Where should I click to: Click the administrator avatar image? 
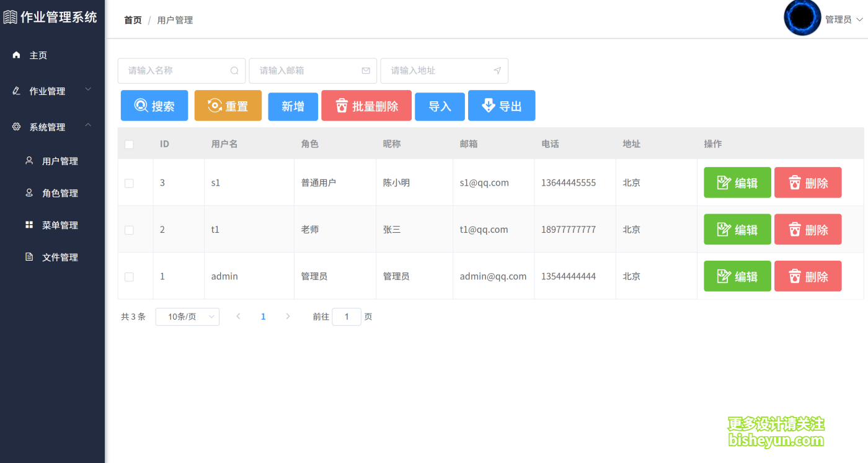click(x=802, y=18)
